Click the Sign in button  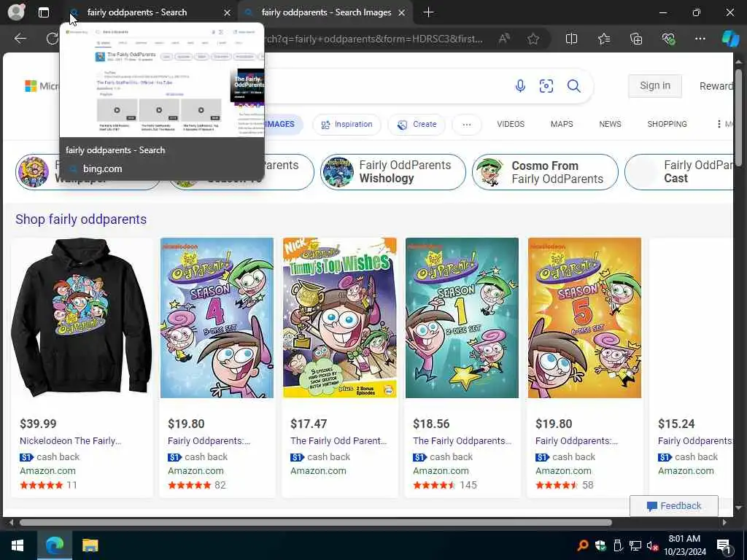click(x=654, y=86)
